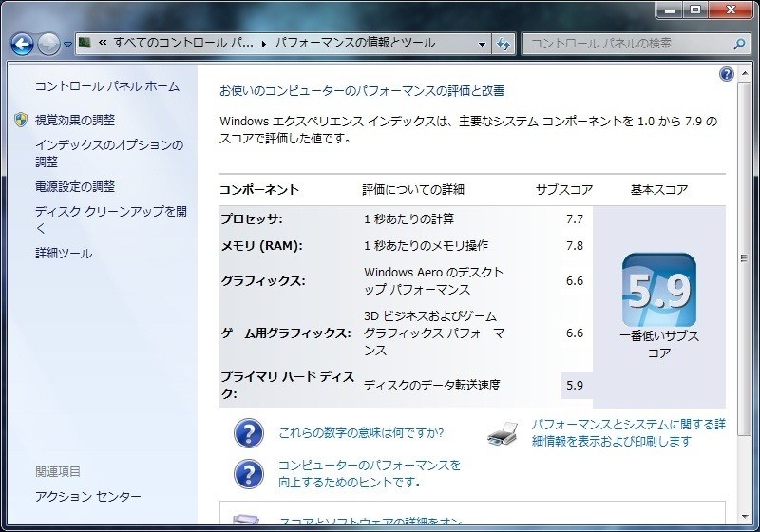The height and width of the screenshot is (532, 760).
Task: Open 視覚効果の調整 link
Action: coord(75,120)
